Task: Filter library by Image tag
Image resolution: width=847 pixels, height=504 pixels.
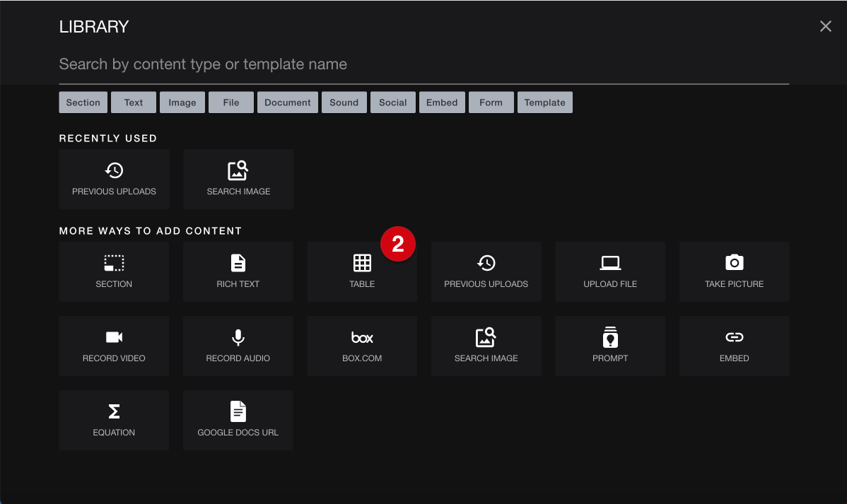Action: click(x=182, y=102)
